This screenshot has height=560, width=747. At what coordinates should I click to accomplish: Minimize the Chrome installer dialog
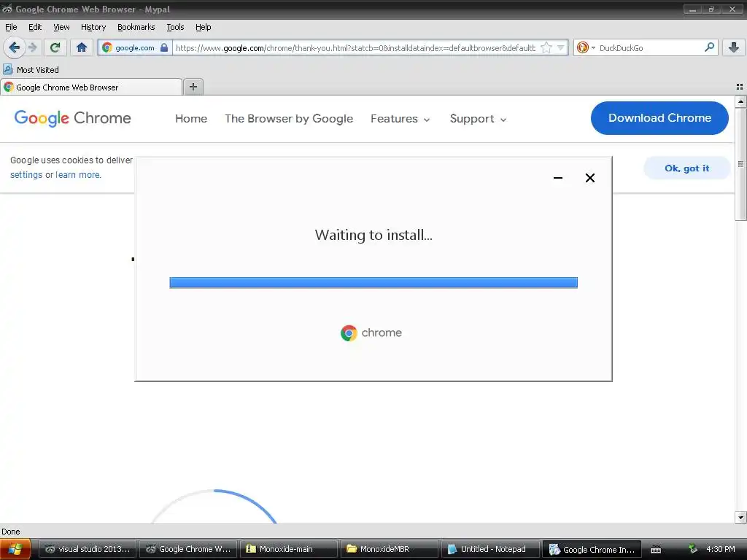coord(558,178)
